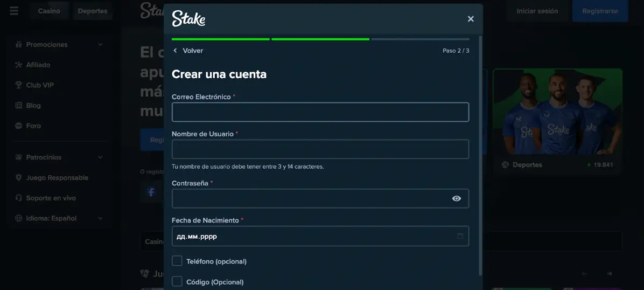Click the Juego Responsable shield icon
The height and width of the screenshot is (290, 644).
(19, 178)
